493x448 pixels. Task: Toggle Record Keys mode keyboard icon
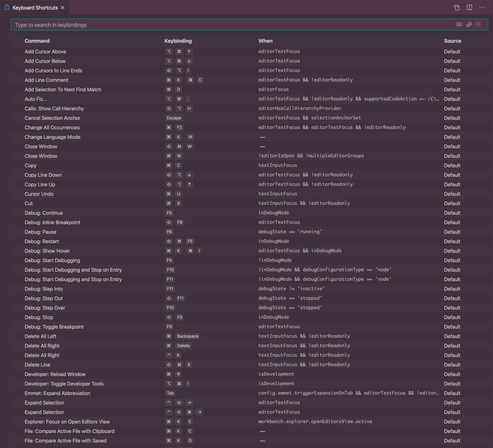tap(459, 25)
